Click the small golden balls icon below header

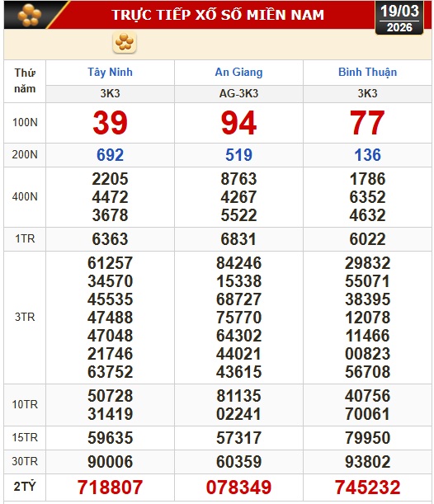click(x=125, y=42)
